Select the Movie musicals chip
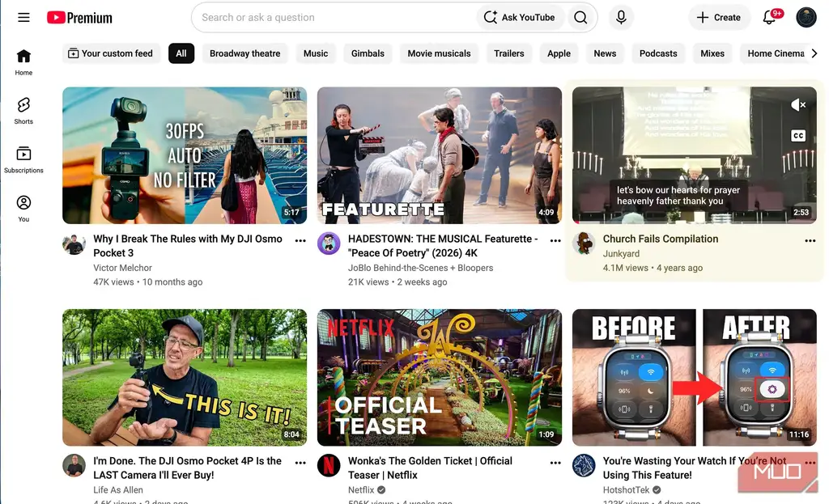Image resolution: width=829 pixels, height=504 pixels. [x=439, y=53]
